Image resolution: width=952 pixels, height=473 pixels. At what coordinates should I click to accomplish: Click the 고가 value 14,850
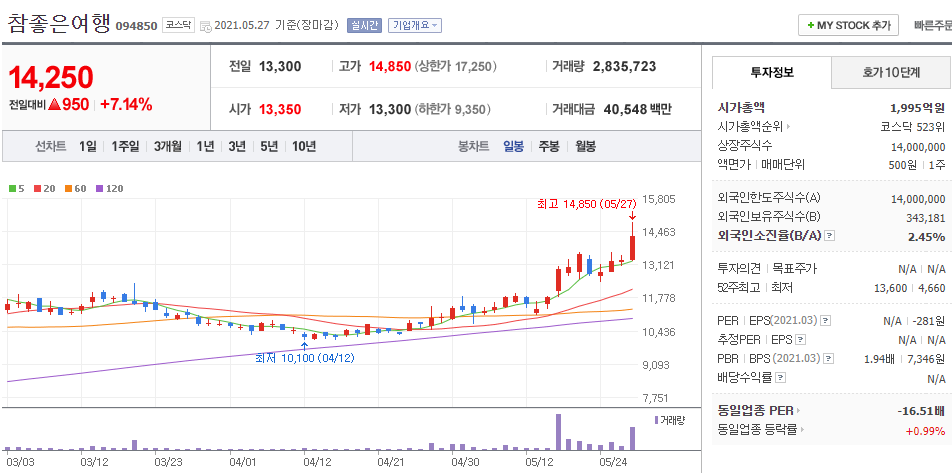(390, 67)
